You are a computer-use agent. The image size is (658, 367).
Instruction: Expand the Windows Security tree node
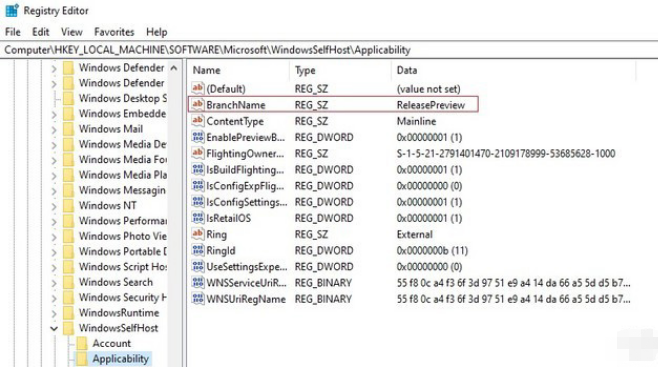pos(54,298)
